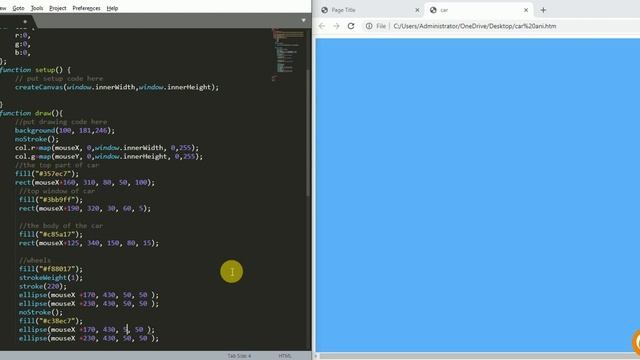Screen dimensions: 640x360
Task: Close the car browser tab
Action: click(526, 10)
